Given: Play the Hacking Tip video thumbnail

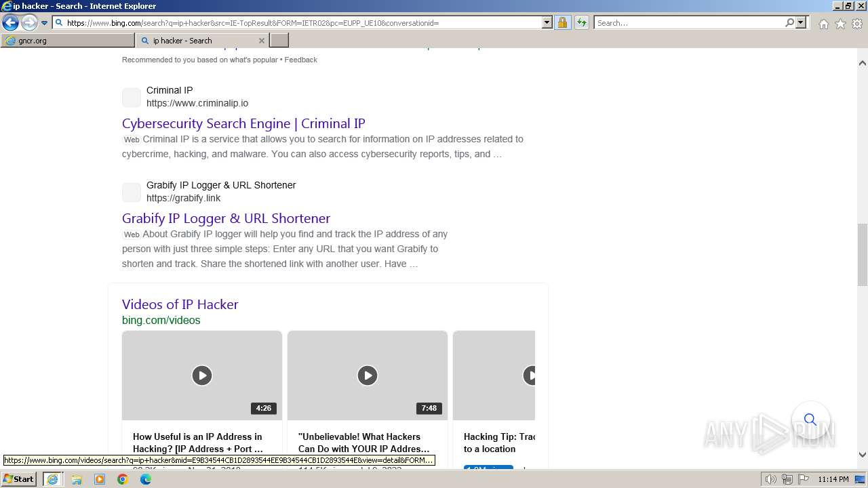Looking at the screenshot, I should click(494, 375).
